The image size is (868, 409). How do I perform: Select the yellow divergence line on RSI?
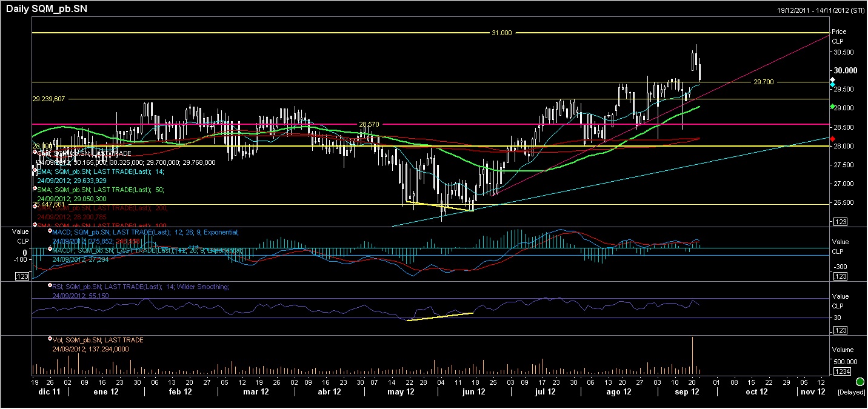click(439, 316)
